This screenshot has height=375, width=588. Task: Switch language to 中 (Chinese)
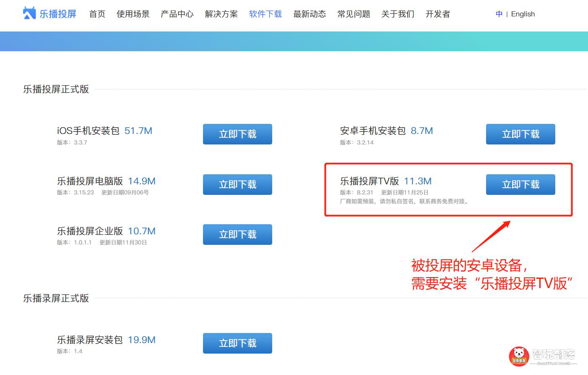pos(499,14)
